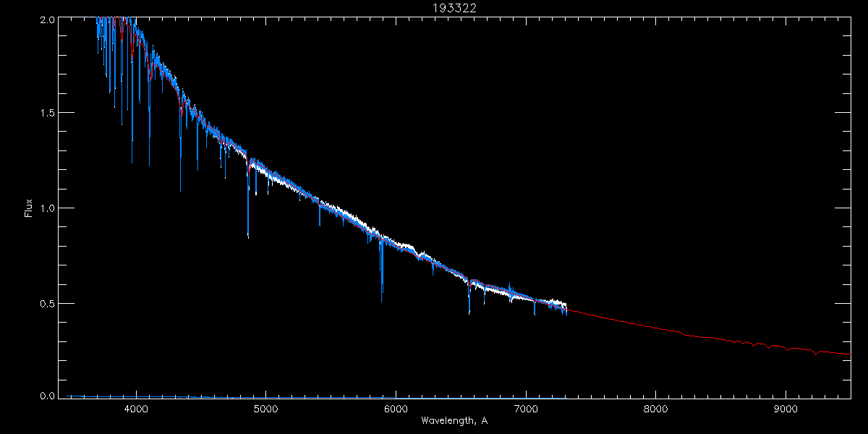Click the 5000 tick label on x-axis
The image size is (868, 434).
(266, 408)
